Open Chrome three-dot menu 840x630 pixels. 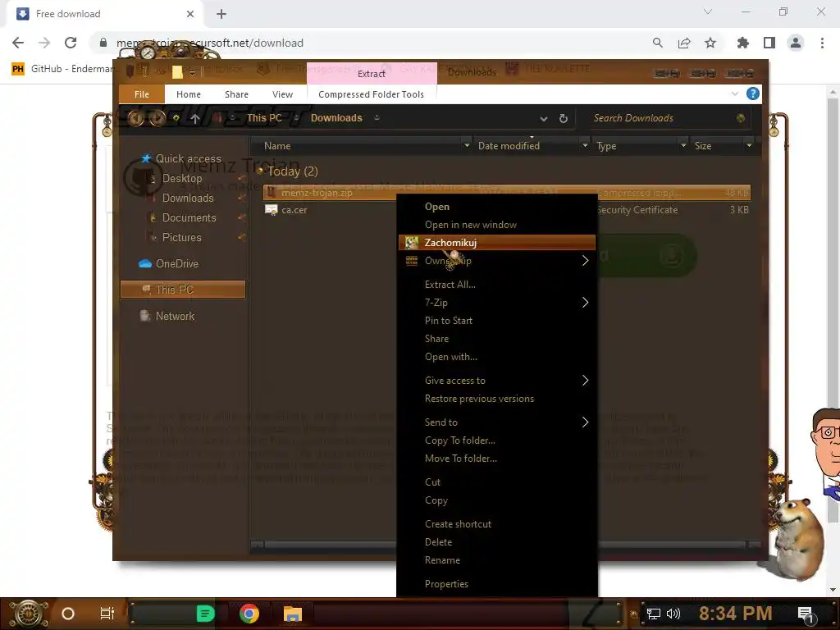pyautogui.click(x=822, y=43)
